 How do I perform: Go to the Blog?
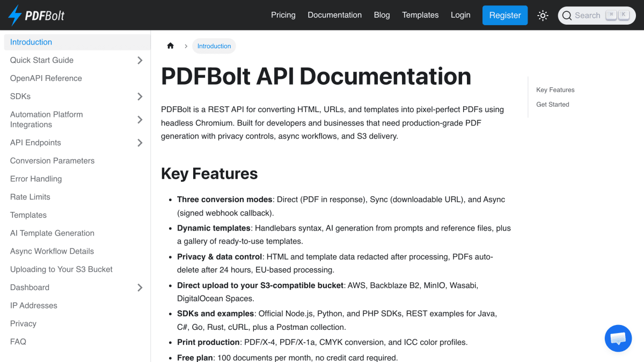pos(382,15)
